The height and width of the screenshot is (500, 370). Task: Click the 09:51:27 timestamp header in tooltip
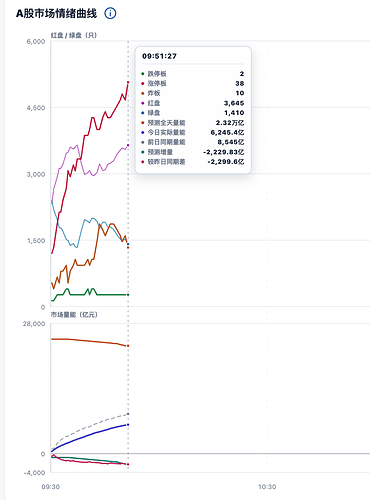point(159,56)
